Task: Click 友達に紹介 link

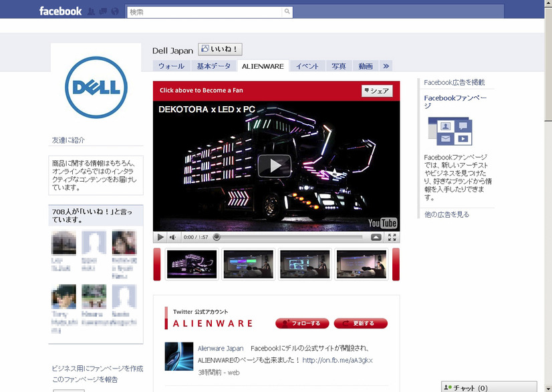Action: click(68, 140)
